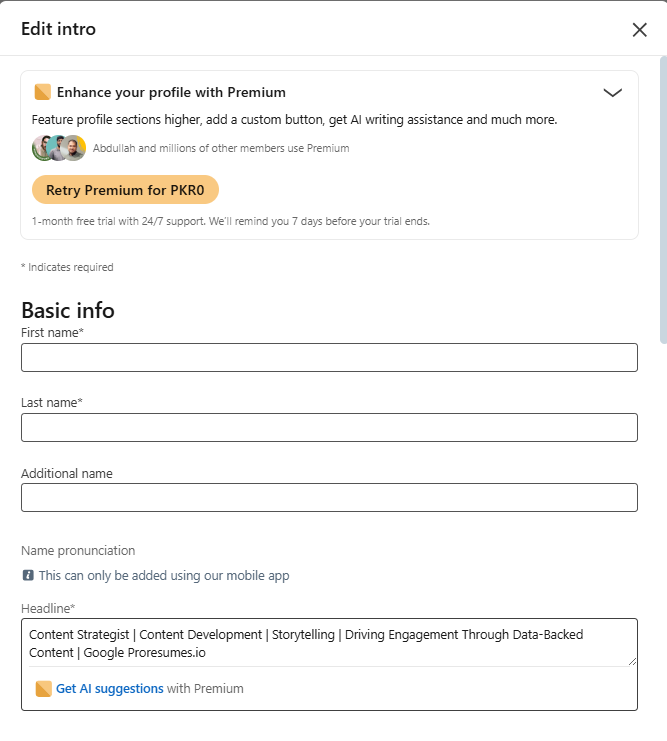667x741 pixels.
Task: Focus the Last name input field
Action: click(329, 428)
